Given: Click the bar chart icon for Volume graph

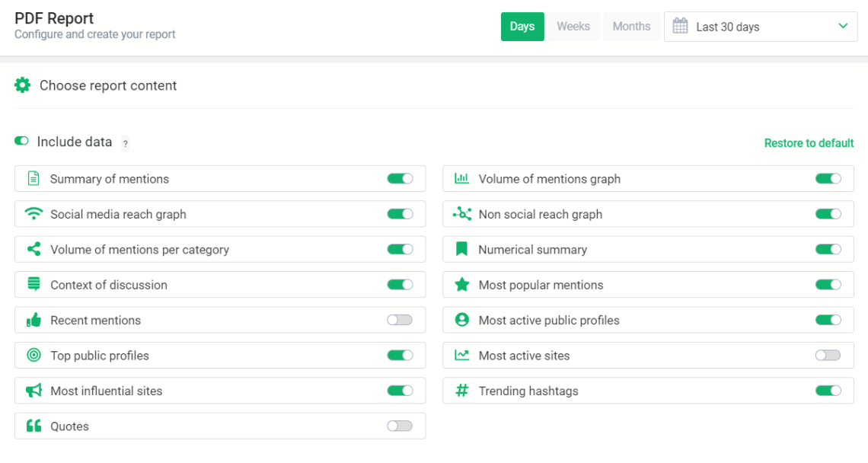Looking at the screenshot, I should pos(461,179).
